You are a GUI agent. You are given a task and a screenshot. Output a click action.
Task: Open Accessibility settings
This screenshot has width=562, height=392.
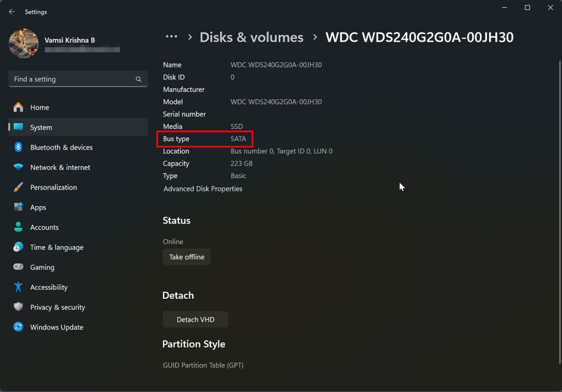tap(78, 287)
